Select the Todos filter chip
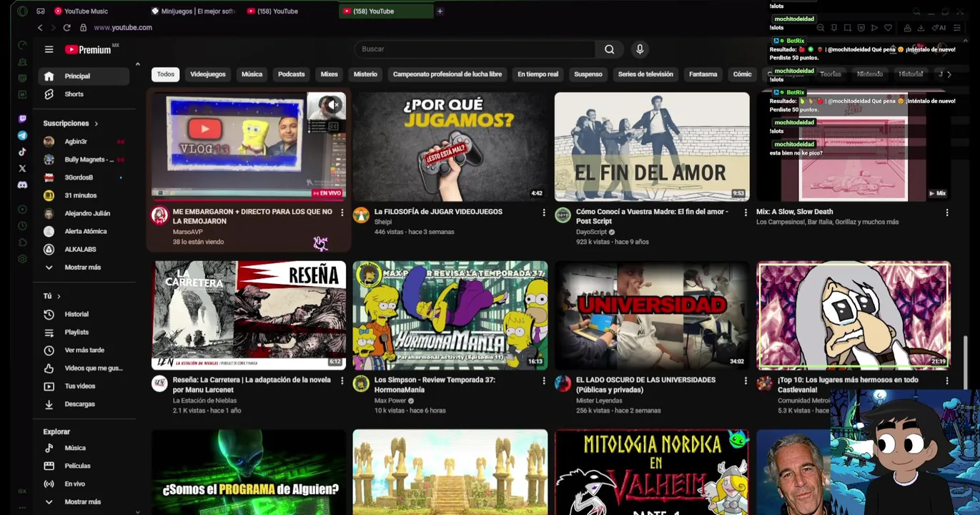 165,74
